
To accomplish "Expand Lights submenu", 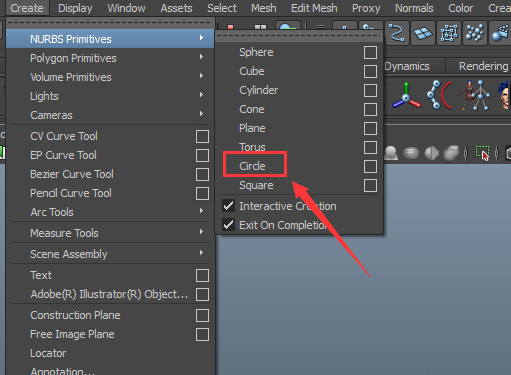I will coord(110,96).
